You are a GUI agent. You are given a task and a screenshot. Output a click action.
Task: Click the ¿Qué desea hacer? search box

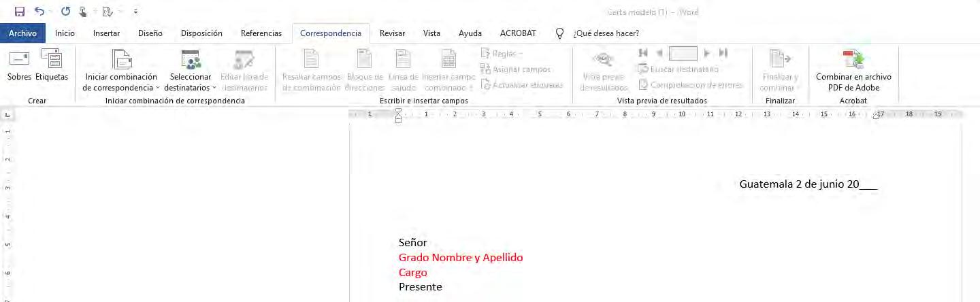[606, 33]
